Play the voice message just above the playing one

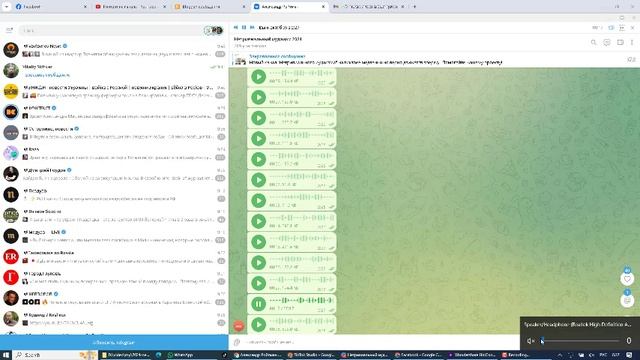pos(258,283)
